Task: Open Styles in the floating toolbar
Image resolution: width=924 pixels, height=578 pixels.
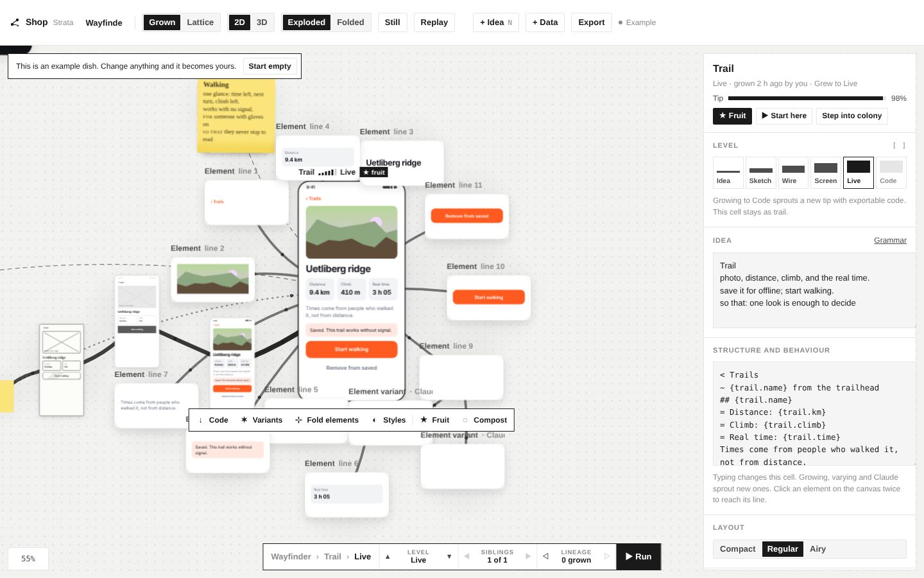Action: click(x=389, y=420)
